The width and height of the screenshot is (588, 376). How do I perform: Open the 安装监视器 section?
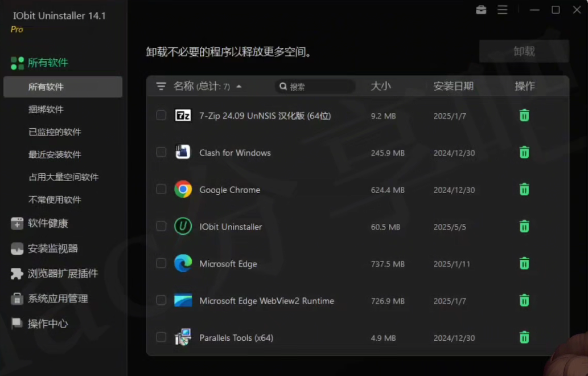pyautogui.click(x=44, y=248)
